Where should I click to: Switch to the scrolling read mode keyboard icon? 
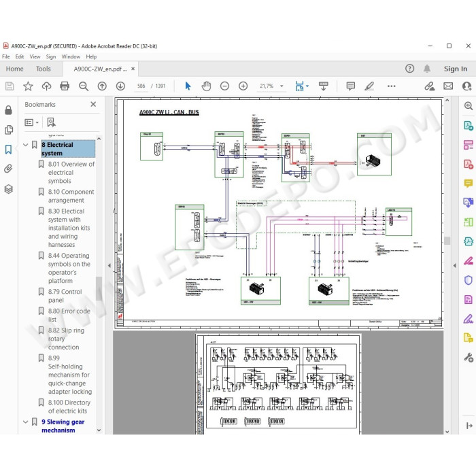point(323,86)
